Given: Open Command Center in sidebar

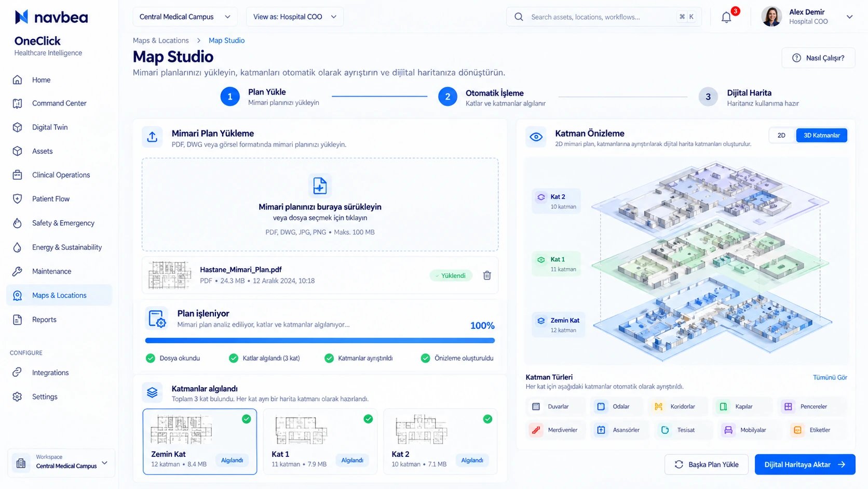Looking at the screenshot, I should pos(59,103).
